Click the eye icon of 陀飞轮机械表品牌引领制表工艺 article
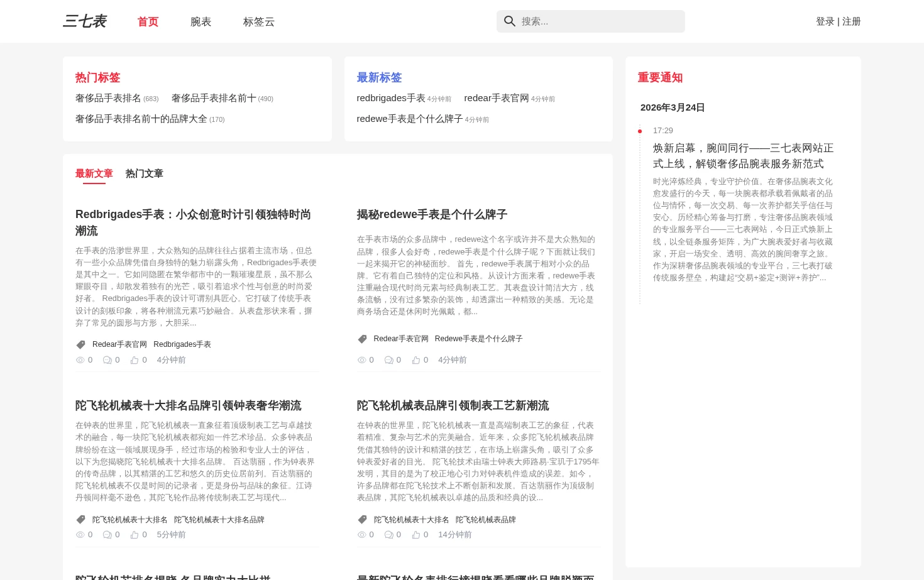 [361, 535]
